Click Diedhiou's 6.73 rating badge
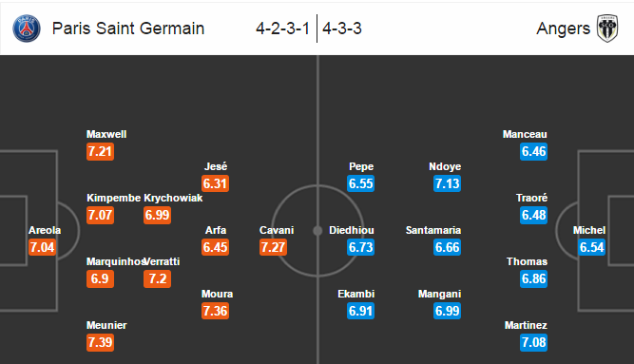This screenshot has width=634, height=364. [360, 247]
